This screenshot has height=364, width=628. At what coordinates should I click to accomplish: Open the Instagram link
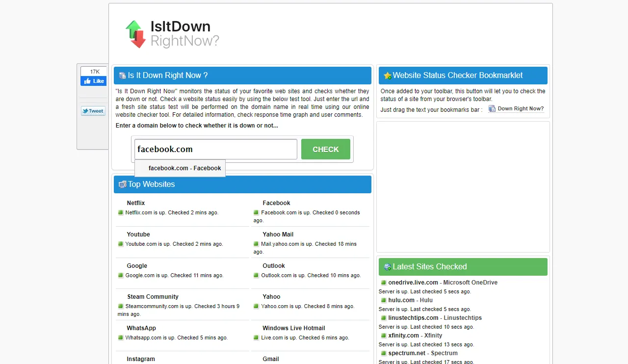pyautogui.click(x=141, y=359)
